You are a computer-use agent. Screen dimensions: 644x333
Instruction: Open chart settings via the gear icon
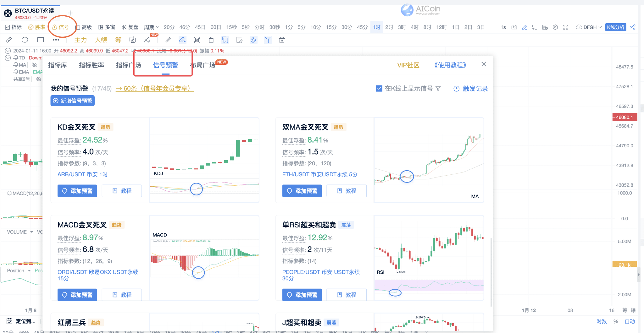pos(555,27)
